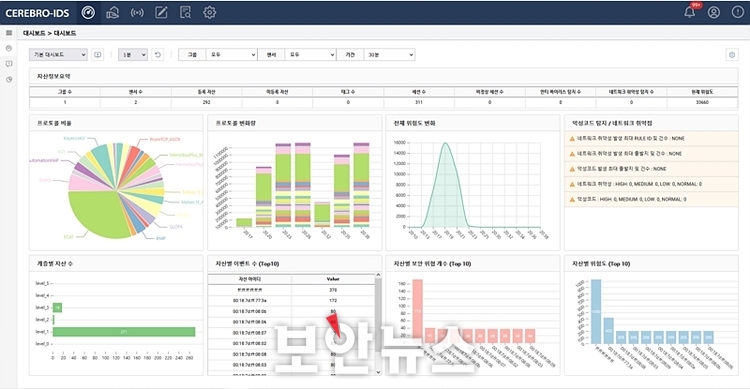Screen dimensions: 750x389
Task: Click the 그룹 수 column header
Action: tap(65, 91)
